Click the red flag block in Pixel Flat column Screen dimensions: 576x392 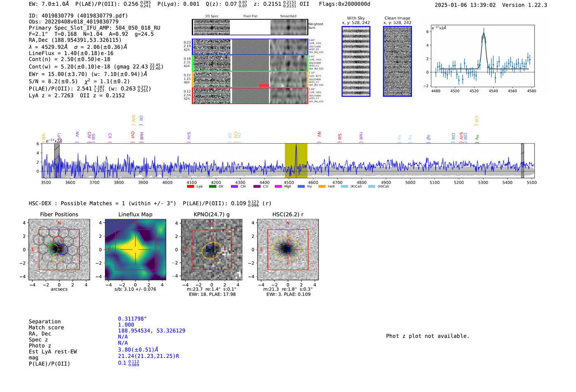[264, 86]
